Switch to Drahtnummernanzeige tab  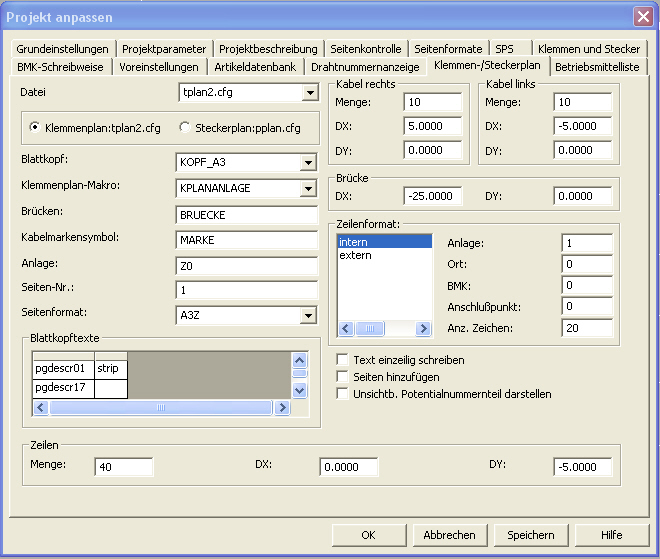point(365,67)
